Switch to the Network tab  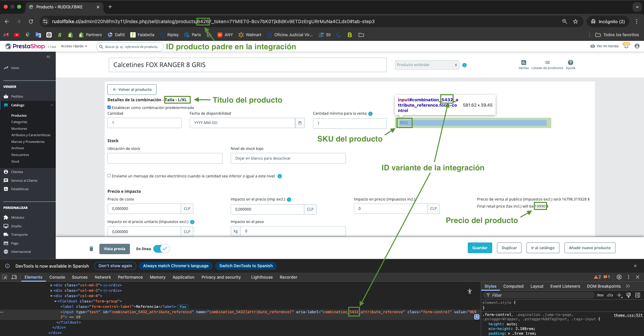(103, 277)
